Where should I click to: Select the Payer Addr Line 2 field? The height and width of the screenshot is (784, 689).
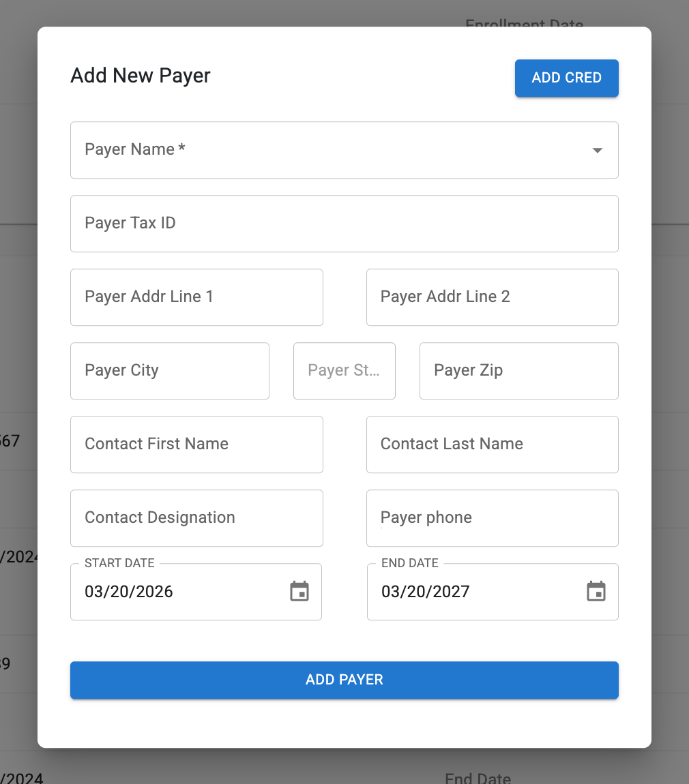click(x=492, y=297)
